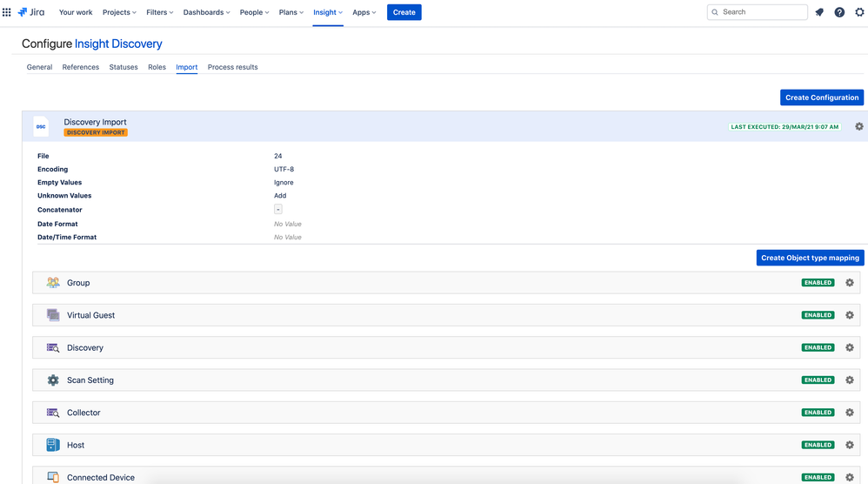Switch to the General tab
The height and width of the screenshot is (484, 868).
tap(39, 67)
